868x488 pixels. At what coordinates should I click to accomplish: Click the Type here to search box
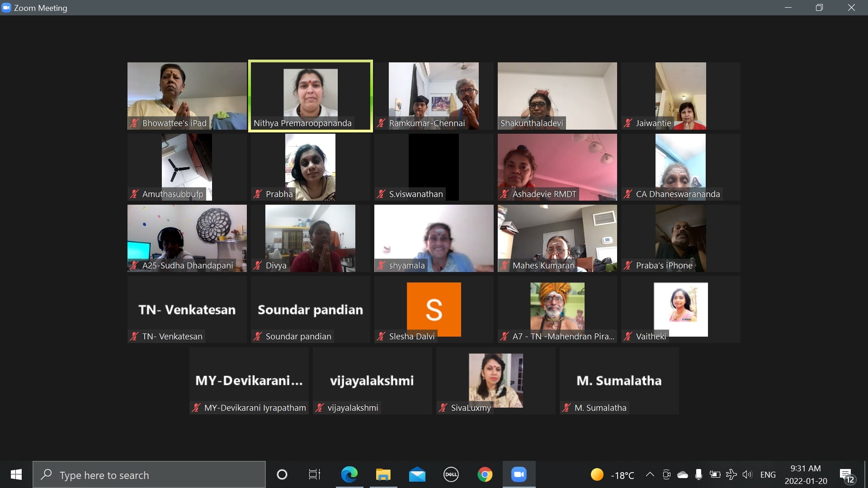(149, 474)
